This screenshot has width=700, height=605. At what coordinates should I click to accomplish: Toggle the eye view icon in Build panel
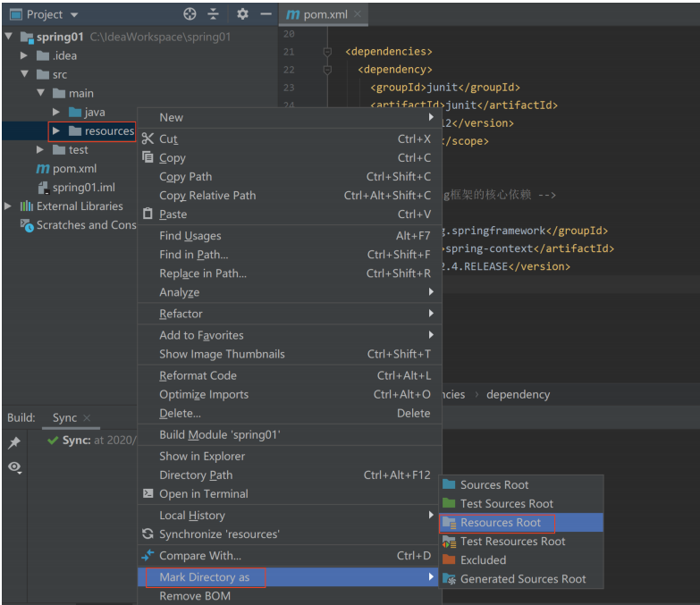[x=14, y=467]
